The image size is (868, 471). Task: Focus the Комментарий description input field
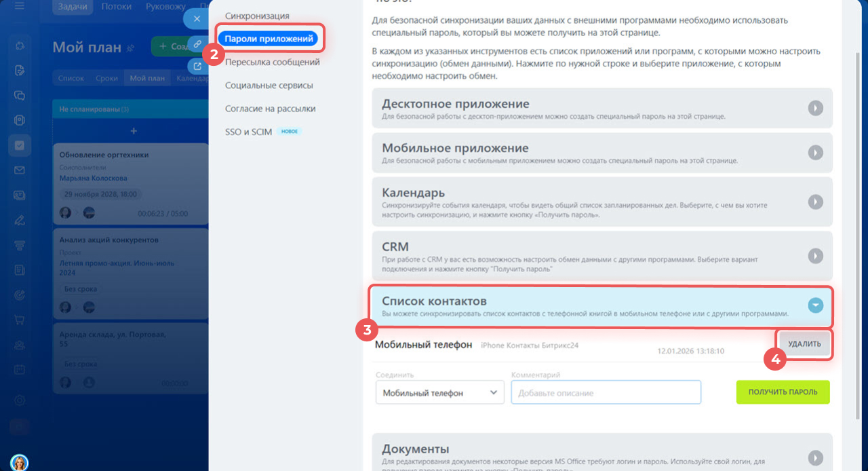606,392
